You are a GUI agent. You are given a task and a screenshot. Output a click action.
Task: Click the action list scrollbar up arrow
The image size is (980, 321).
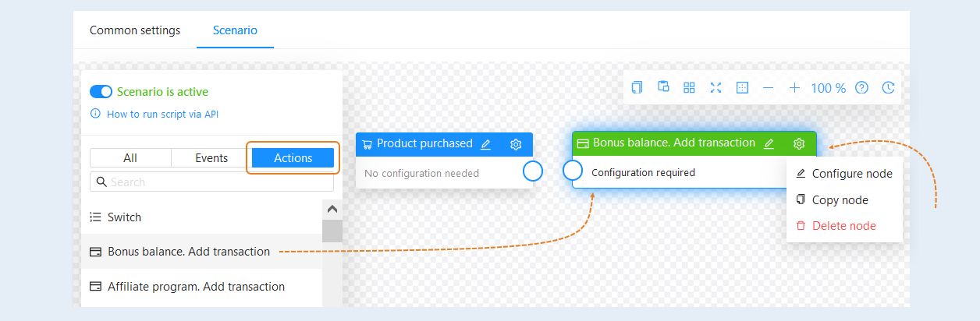coord(332,210)
